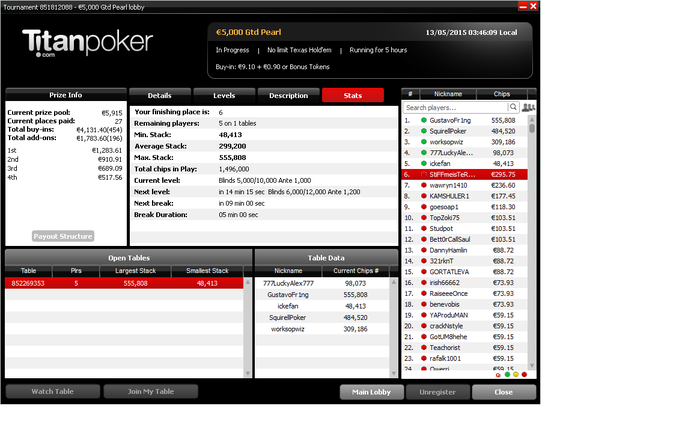Minimize the tournament lobby window

(x=523, y=6)
